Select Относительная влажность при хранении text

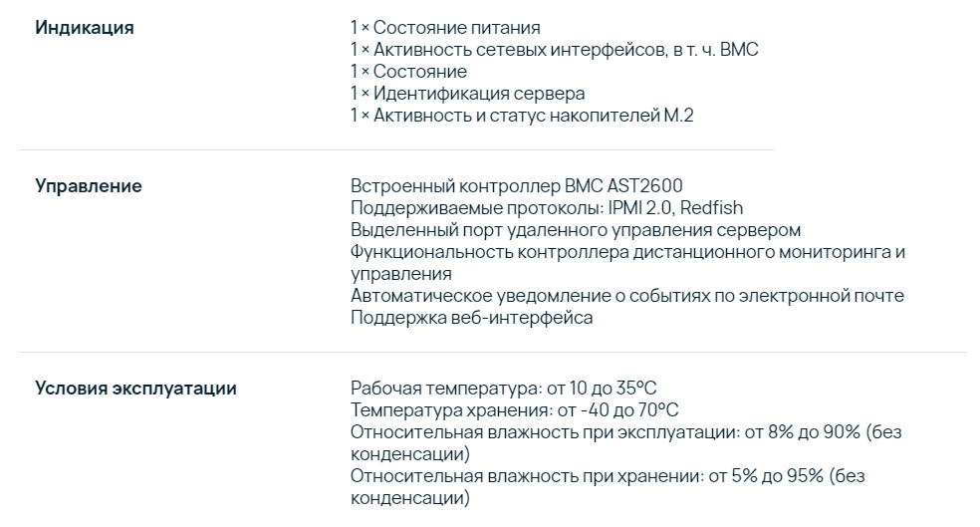point(607,486)
